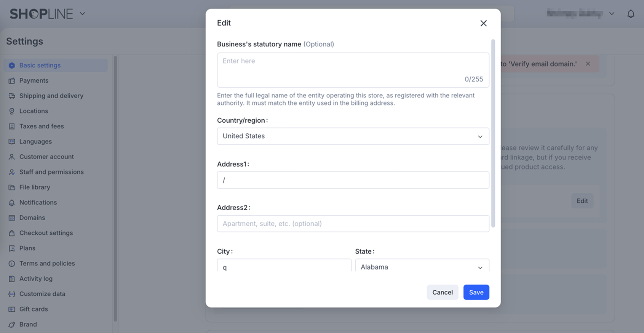Screen dimensions: 644x333
Task: Close the Edit dialog with X
Action: (483, 23)
